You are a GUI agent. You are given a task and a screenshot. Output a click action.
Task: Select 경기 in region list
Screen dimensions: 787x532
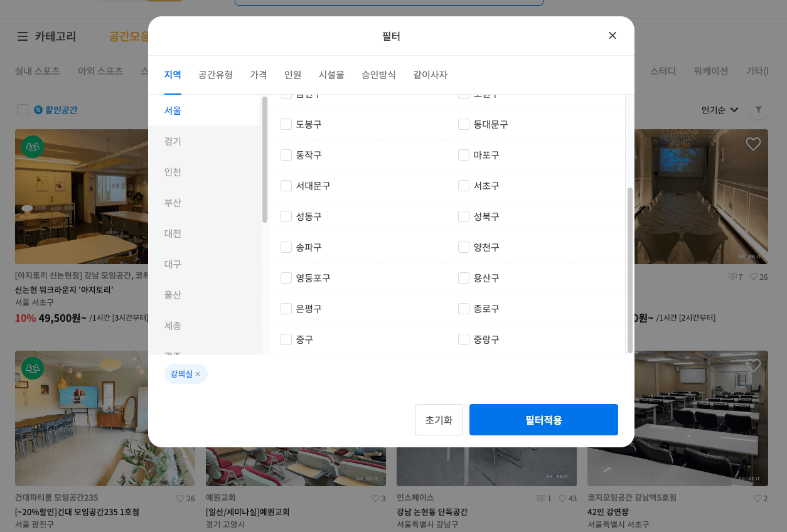[204, 141]
